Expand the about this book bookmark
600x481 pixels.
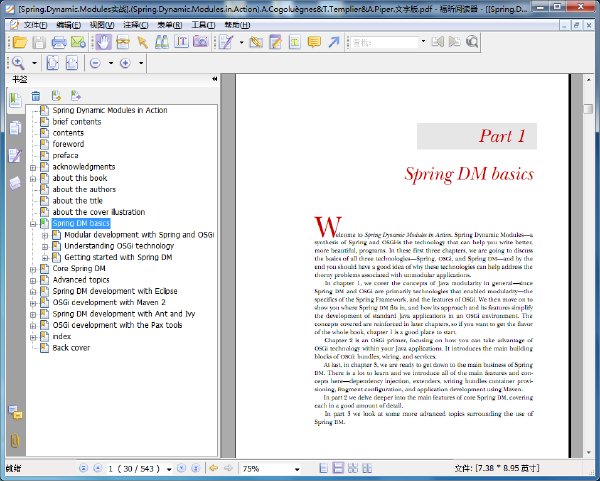point(33,179)
